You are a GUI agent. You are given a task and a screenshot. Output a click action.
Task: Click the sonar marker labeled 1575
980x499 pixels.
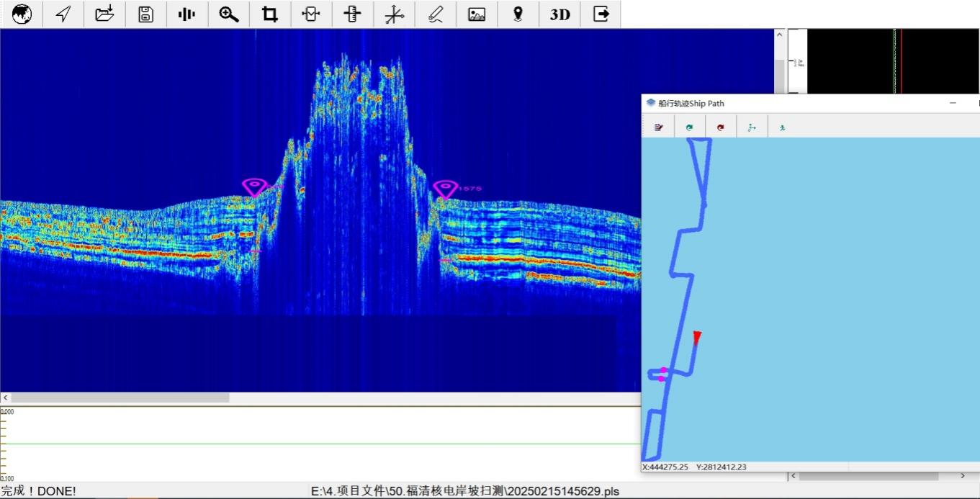(x=446, y=189)
